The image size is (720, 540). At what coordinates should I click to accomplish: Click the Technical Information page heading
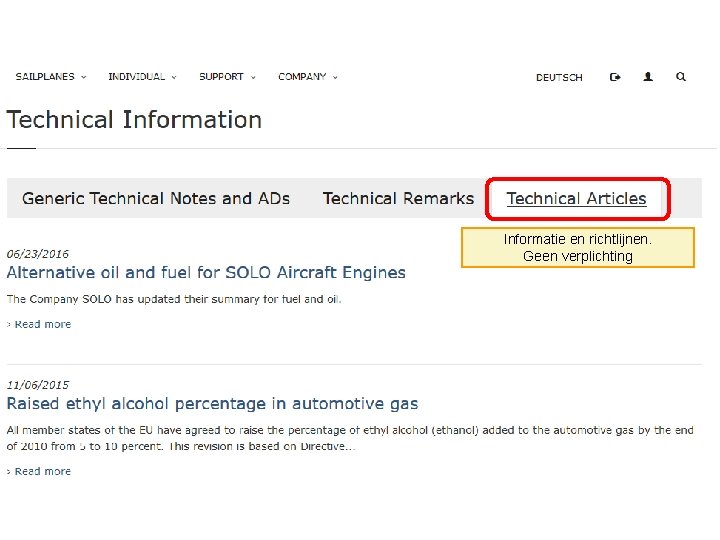(x=134, y=120)
